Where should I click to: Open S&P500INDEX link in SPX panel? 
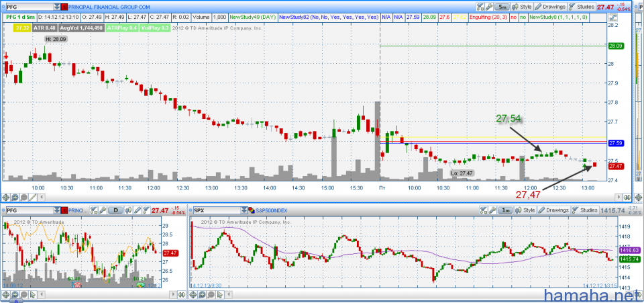(272, 210)
